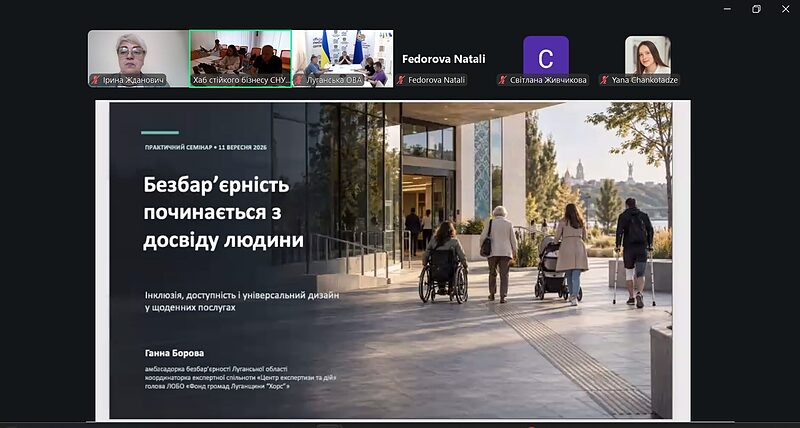The image size is (800, 428).
Task: Click Yana Chankotadze's profile photo
Action: [x=647, y=55]
